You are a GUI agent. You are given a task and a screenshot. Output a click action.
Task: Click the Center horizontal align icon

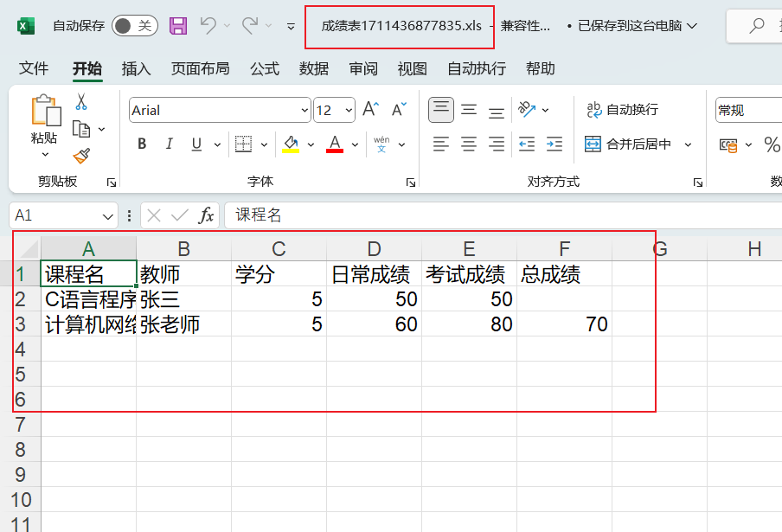click(x=469, y=144)
